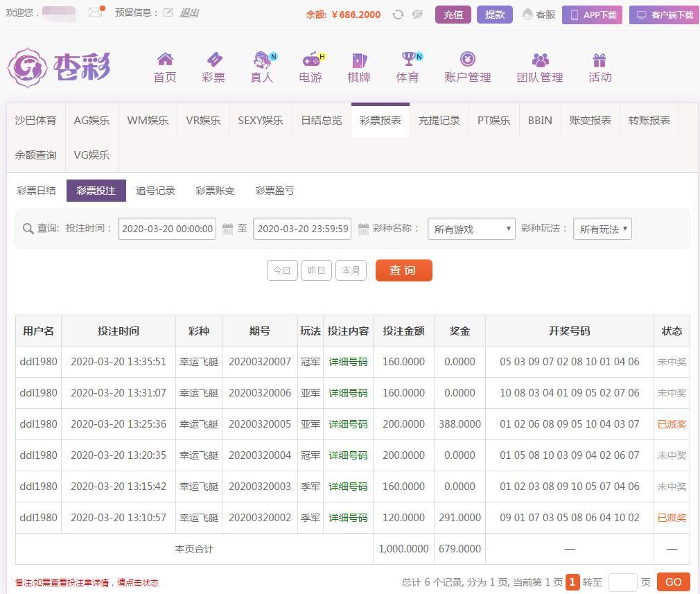Click 详细号码 link for period 20200320007
This screenshot has height=594, width=700.
point(348,362)
